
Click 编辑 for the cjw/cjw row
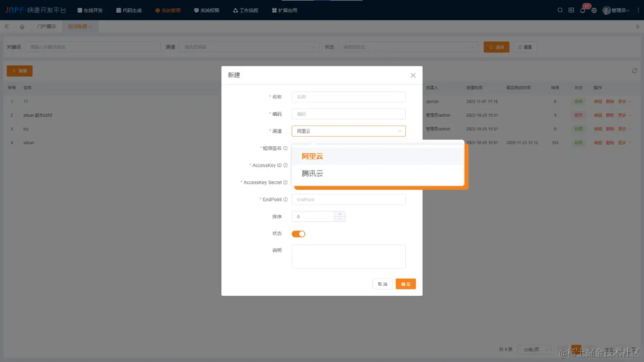598,102
